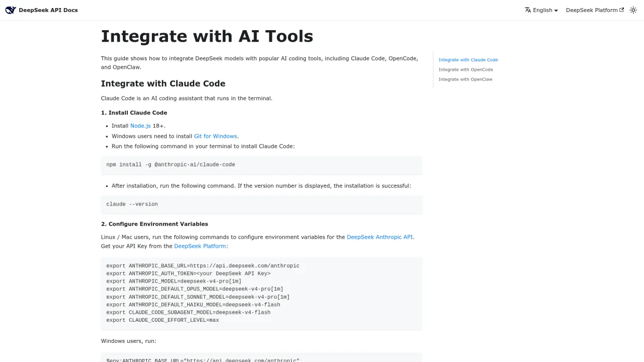The height and width of the screenshot is (362, 644).
Task: Click the $env:ANTHROPIC_BASE_URL PowerShell line
Action: pos(203,359)
